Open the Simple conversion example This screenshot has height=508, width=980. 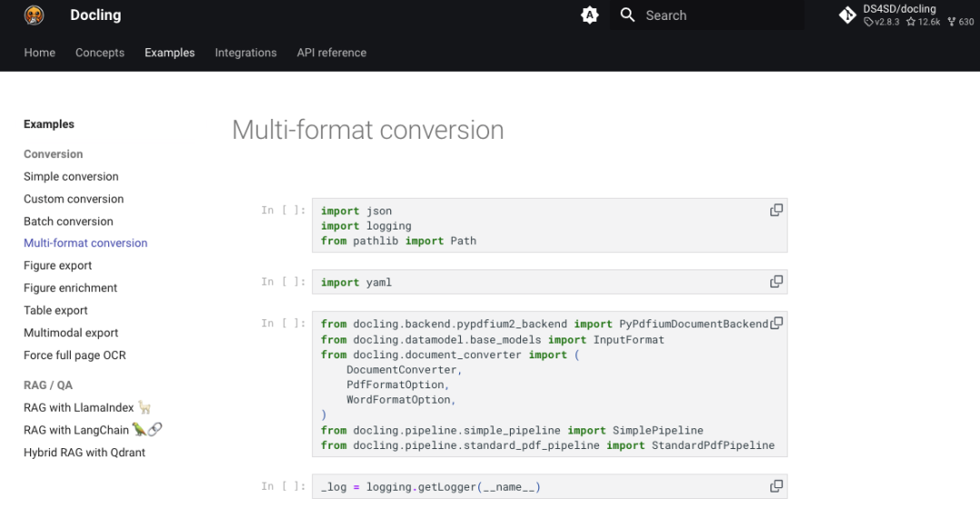(x=71, y=177)
